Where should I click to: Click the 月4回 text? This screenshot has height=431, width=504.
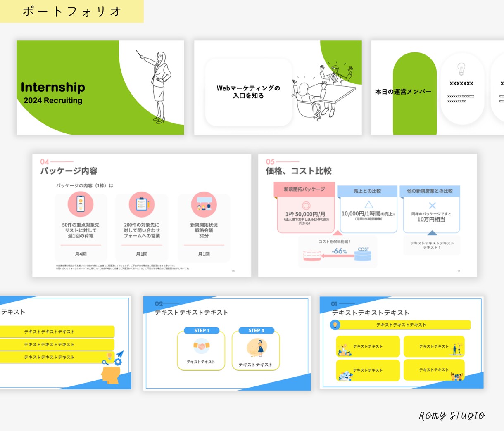(x=81, y=254)
